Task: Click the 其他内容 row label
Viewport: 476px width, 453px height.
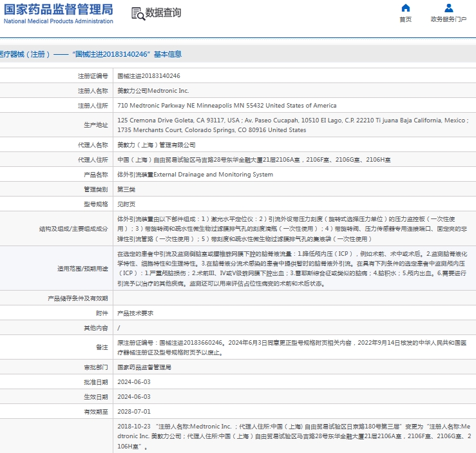Action: point(96,328)
